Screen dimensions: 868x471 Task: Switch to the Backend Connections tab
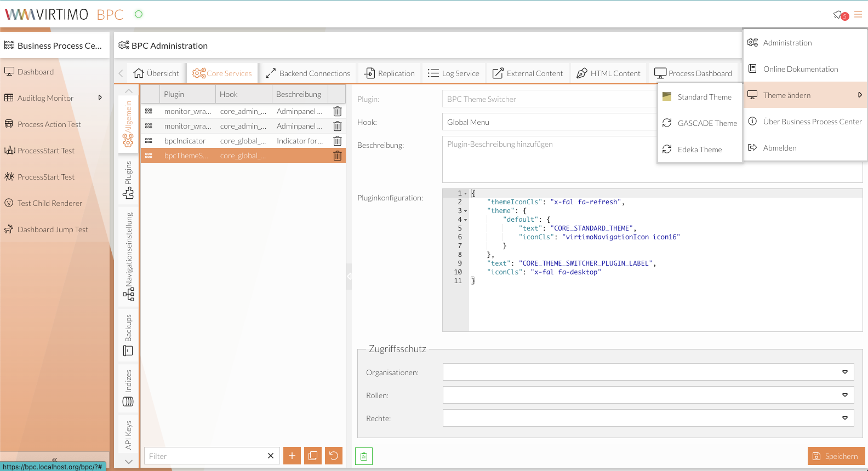pyautogui.click(x=307, y=73)
